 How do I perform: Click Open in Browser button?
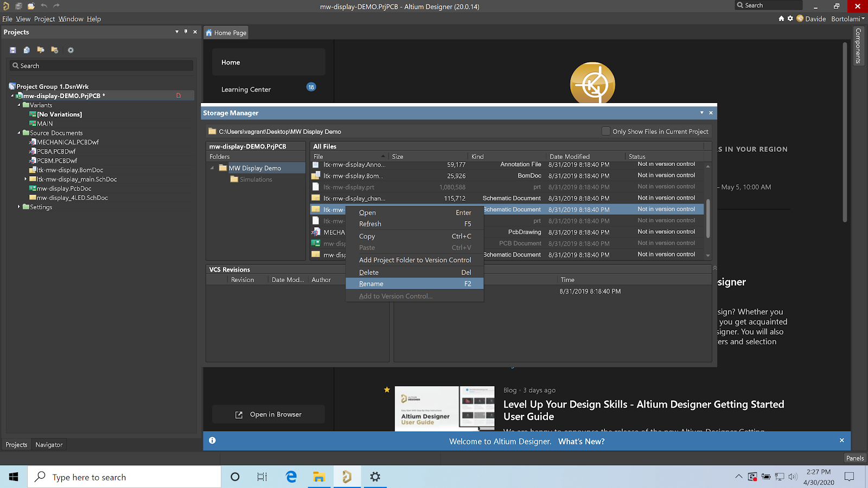(x=269, y=414)
